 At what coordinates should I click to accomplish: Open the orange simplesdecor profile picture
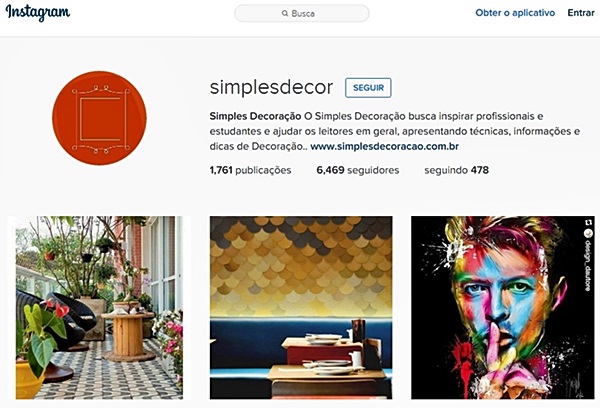[x=99, y=118]
